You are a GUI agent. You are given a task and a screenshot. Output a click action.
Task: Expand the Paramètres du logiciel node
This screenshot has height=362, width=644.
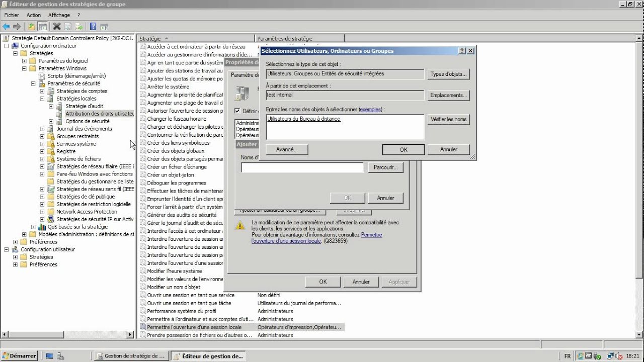tap(24, 61)
